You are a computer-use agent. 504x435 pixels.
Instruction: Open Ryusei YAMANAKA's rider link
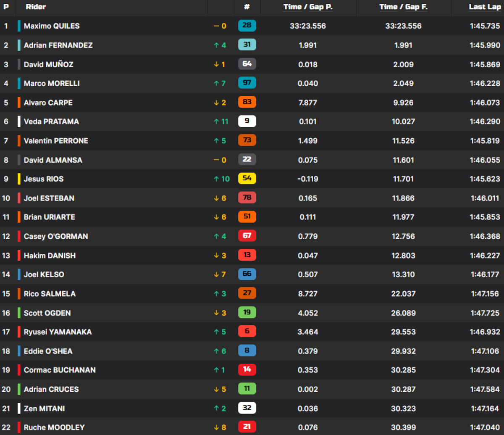(58, 332)
